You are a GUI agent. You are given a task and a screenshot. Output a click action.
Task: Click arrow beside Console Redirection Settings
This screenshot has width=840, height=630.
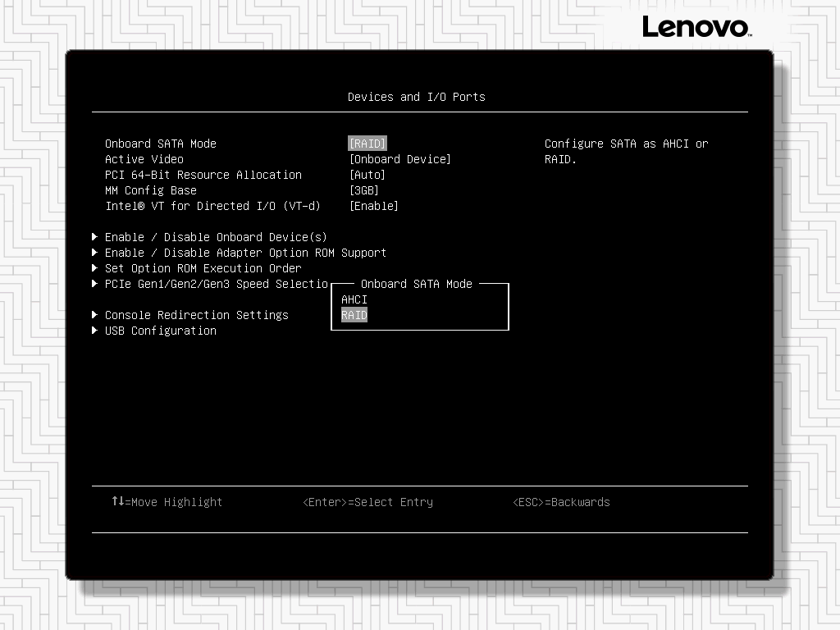[95, 315]
